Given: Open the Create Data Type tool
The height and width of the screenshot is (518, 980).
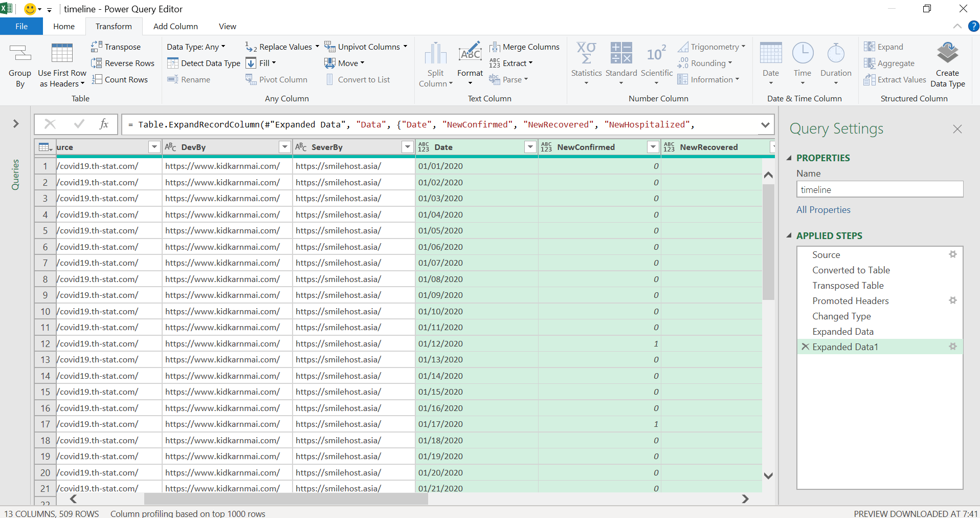Looking at the screenshot, I should click(948, 64).
